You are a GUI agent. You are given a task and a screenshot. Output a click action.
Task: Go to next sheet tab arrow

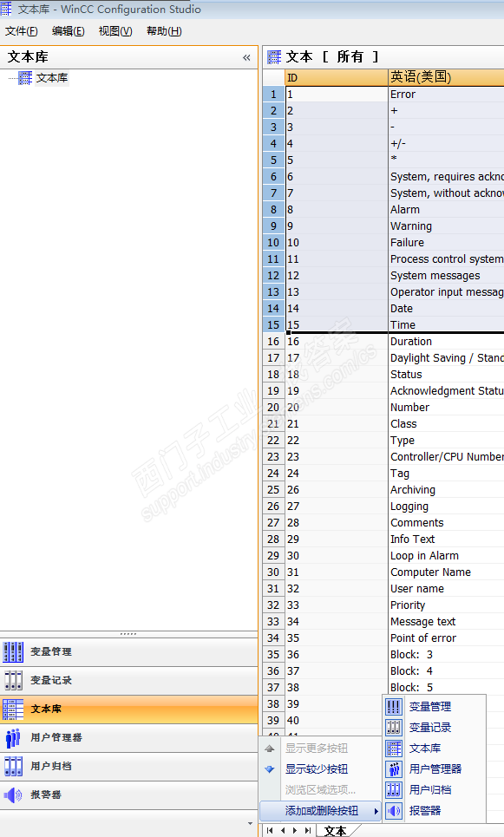coord(295,830)
